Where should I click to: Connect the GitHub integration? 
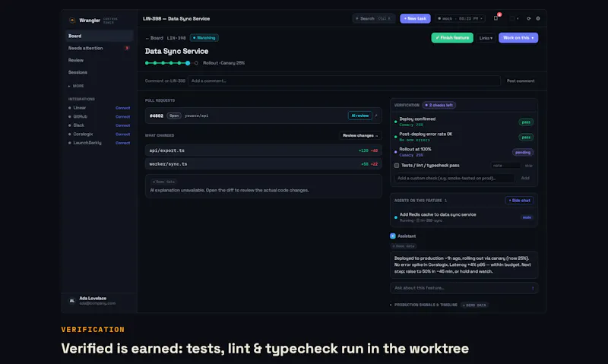[122, 117]
